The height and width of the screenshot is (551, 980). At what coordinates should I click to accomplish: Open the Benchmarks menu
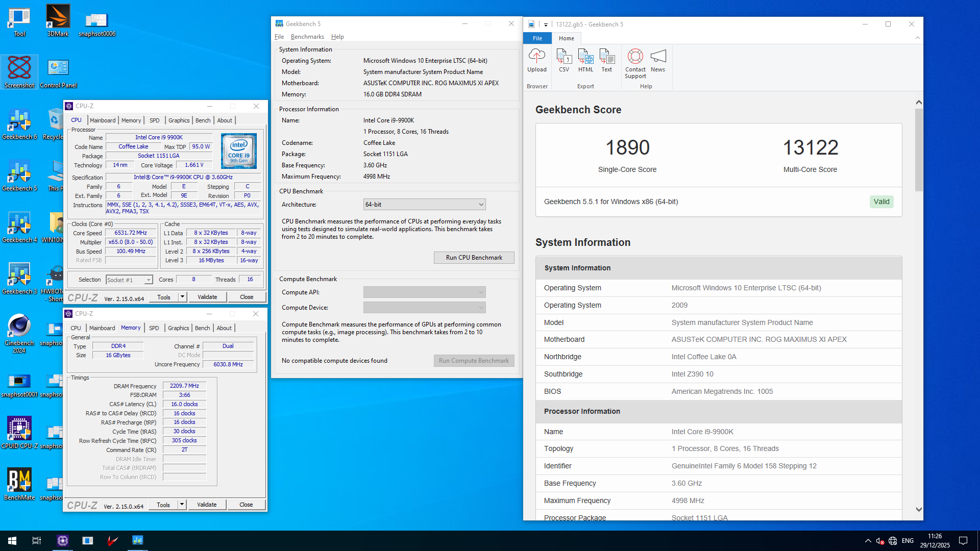tap(307, 37)
